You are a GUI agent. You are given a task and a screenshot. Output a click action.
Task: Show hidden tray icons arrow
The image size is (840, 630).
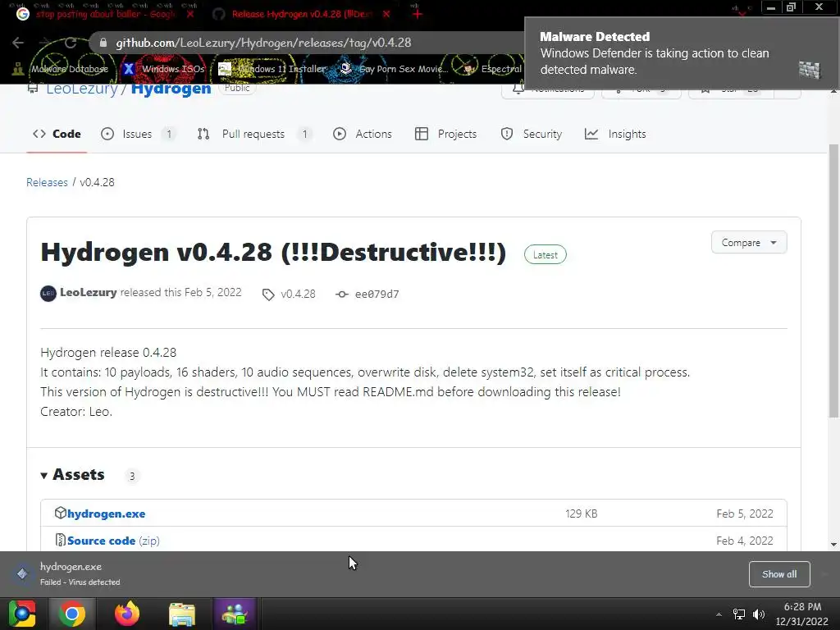tap(719, 614)
